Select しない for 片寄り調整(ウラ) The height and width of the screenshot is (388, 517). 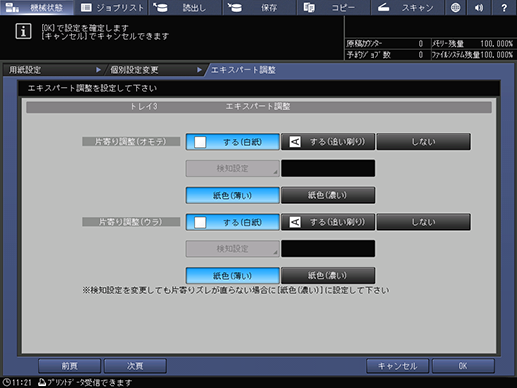click(x=424, y=222)
